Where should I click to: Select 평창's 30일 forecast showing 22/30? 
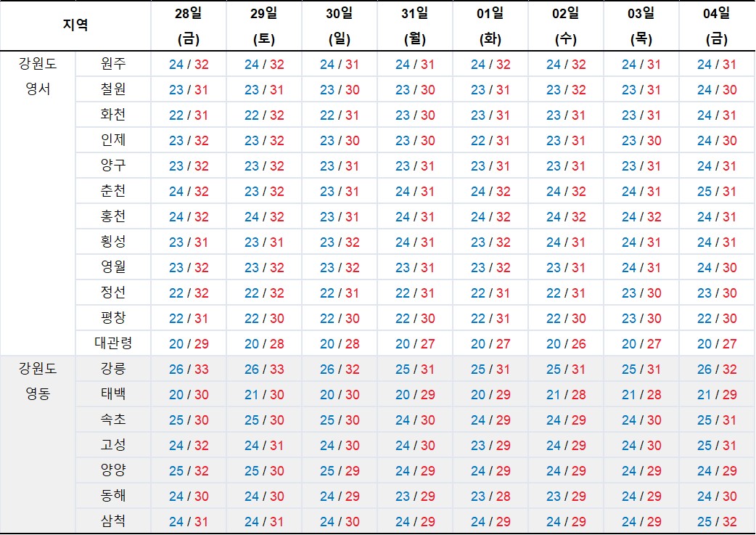coord(339,317)
